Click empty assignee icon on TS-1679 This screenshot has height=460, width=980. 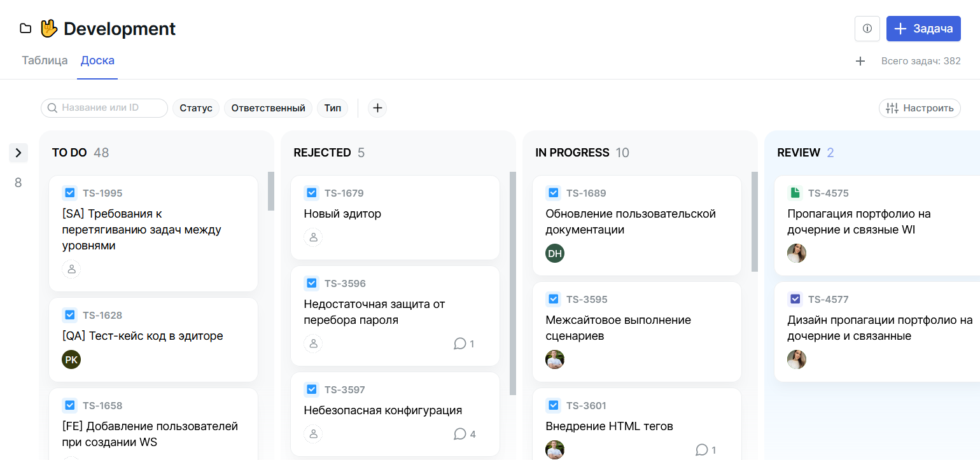[x=313, y=237]
